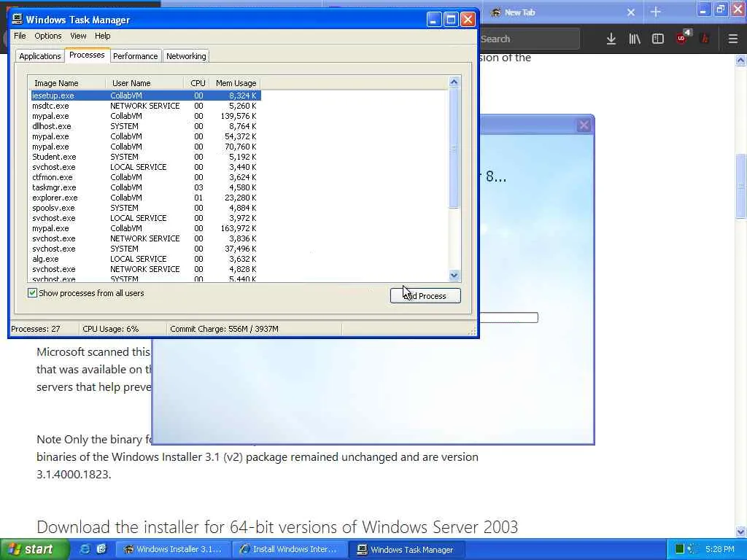Switch to the Performance tab
Screen dimensions: 747x560
tap(135, 56)
